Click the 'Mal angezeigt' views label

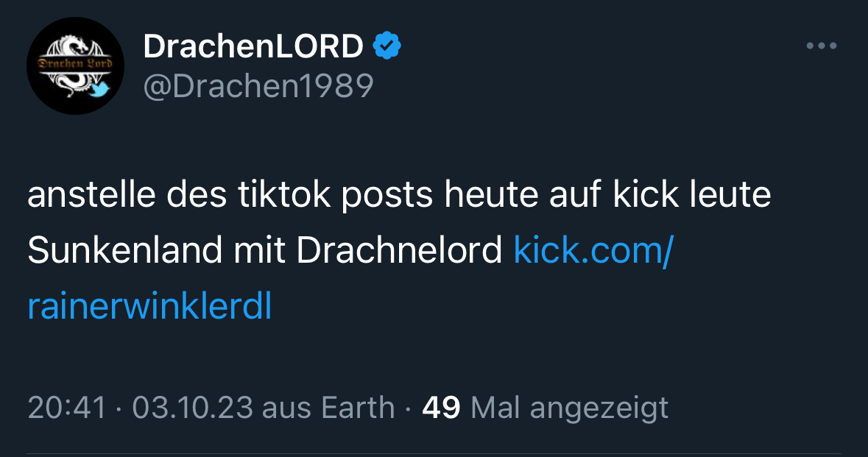[x=570, y=409]
